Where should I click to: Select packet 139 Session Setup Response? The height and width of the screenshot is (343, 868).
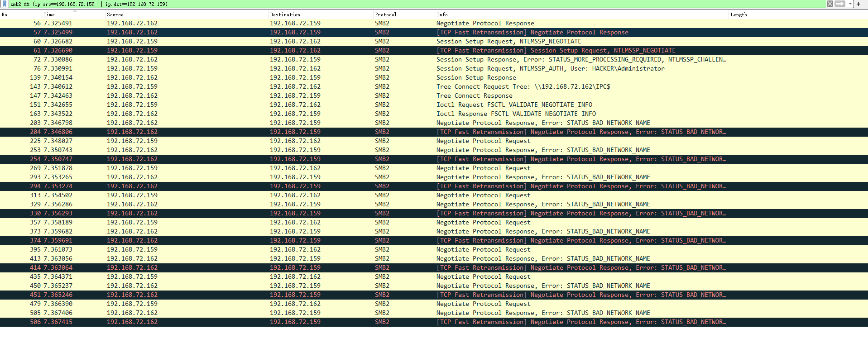434,78
